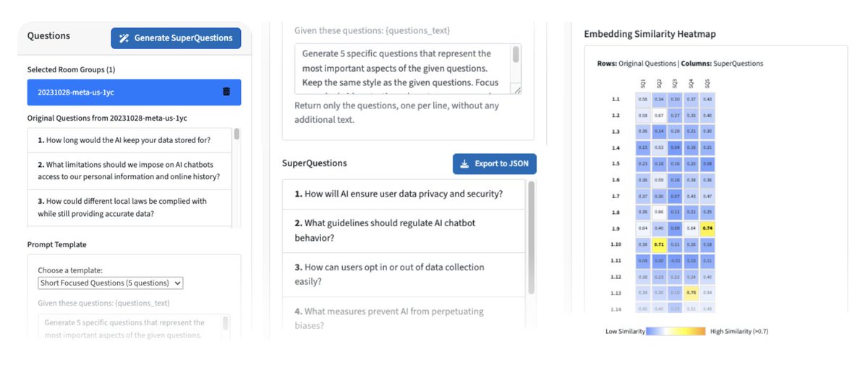The height and width of the screenshot is (370, 868).
Task: Select SuperQuestion about AI perpetuating biases
Action: (x=404, y=318)
